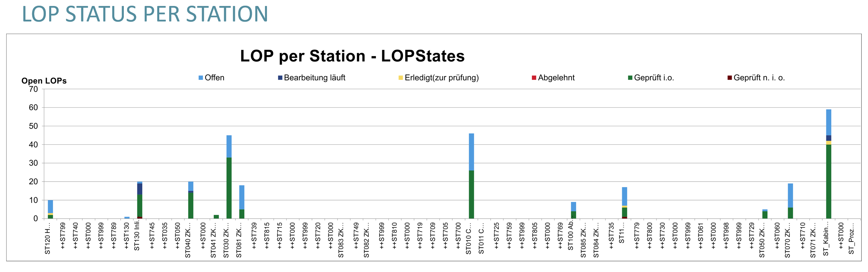The height and width of the screenshot is (272, 868).
Task: Click the Bearbeitung läuft legend marker
Action: [280, 78]
